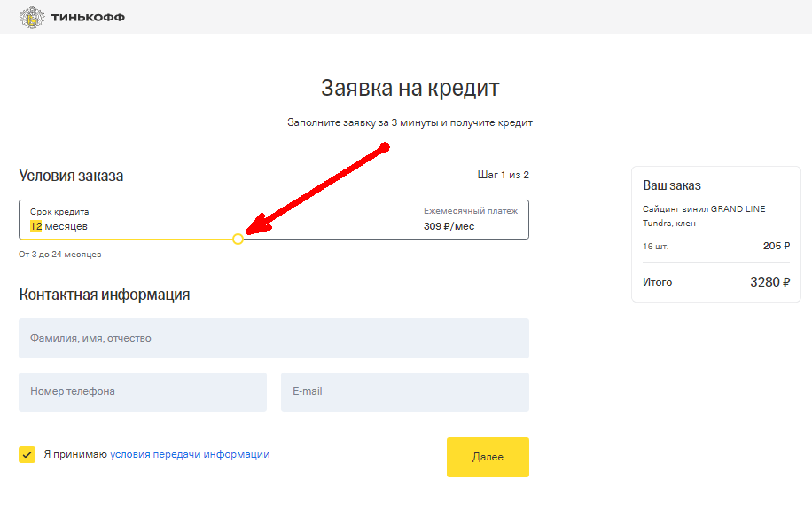812x511 pixels.
Task: Focus the Фамилия, имя, отчество field
Action: click(274, 338)
